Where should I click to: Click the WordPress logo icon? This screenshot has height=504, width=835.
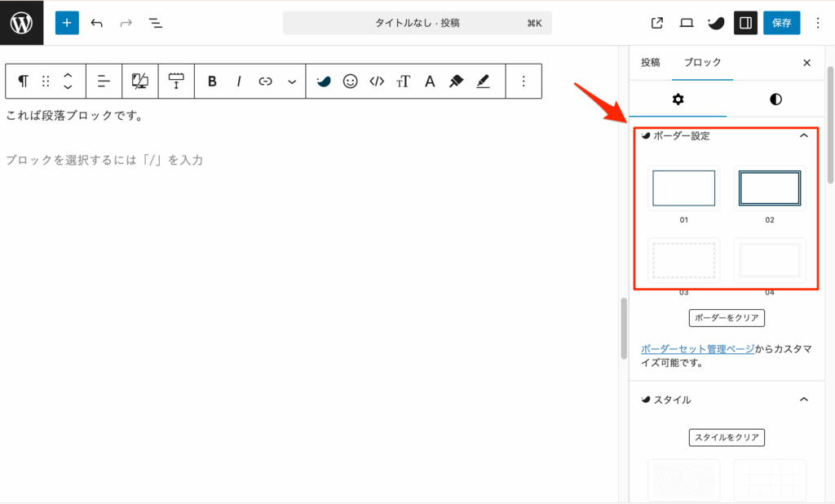pyautogui.click(x=21, y=23)
